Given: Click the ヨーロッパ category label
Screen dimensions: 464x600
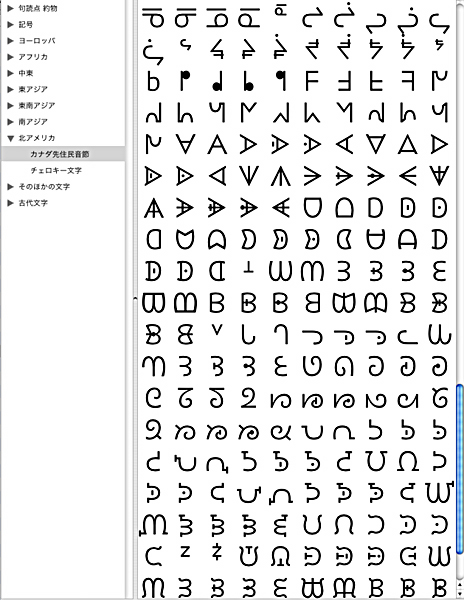Looking at the screenshot, I should coord(37,41).
